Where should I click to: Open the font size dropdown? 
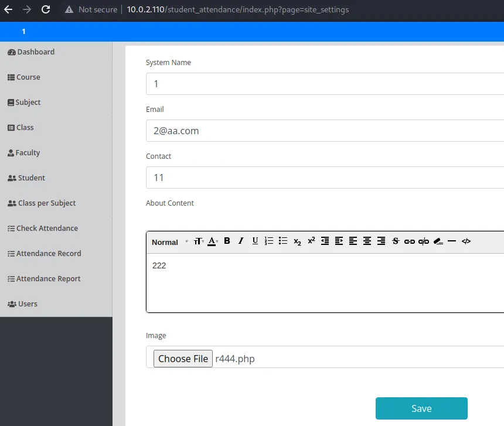(198, 241)
